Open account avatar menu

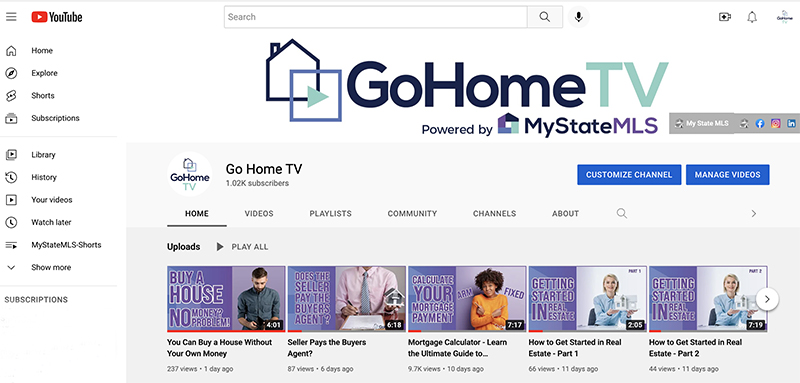pyautogui.click(x=784, y=17)
